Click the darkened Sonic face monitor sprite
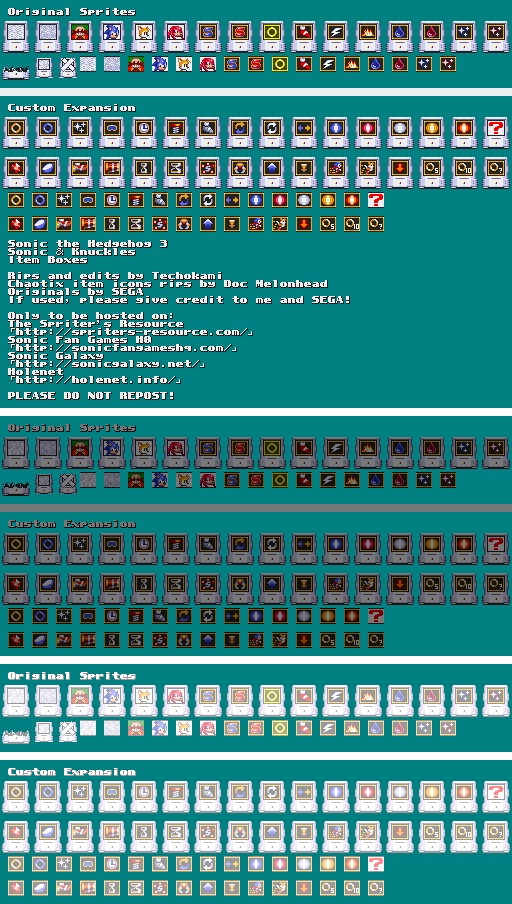 (x=112, y=453)
